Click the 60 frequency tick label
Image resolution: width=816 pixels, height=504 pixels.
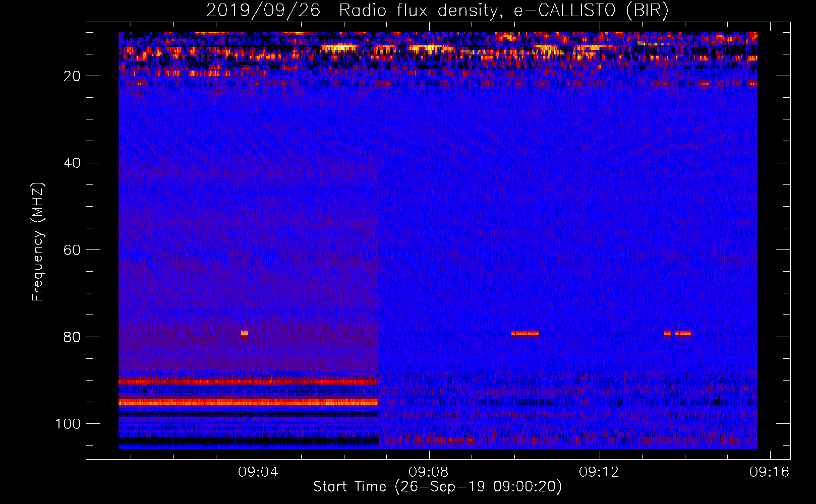pos(72,250)
